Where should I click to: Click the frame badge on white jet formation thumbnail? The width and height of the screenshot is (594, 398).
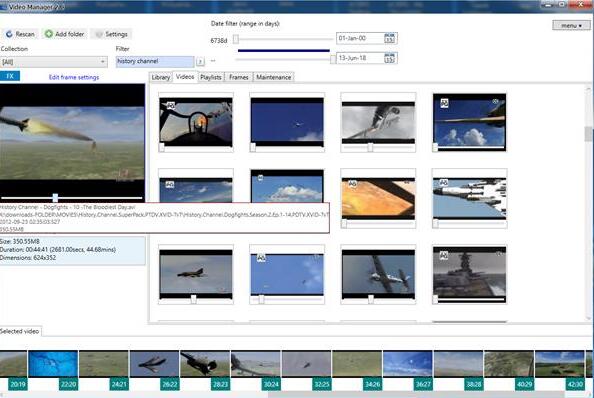coord(444,183)
